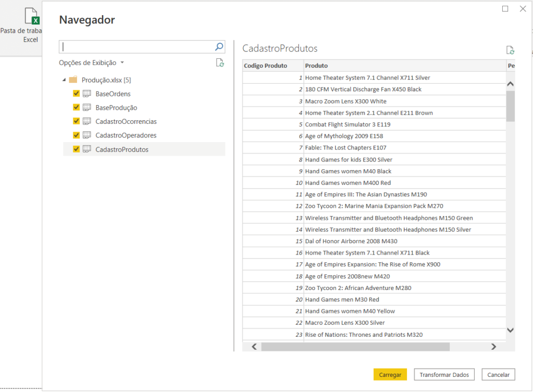This screenshot has height=392, width=533.
Task: Click the table icon next to BaseProdução
Action: 87,107
